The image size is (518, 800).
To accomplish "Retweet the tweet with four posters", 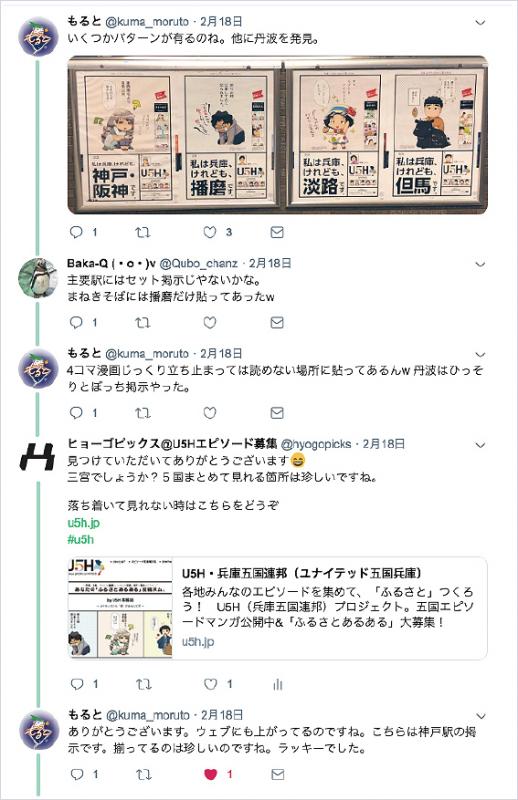I will pos(142,232).
